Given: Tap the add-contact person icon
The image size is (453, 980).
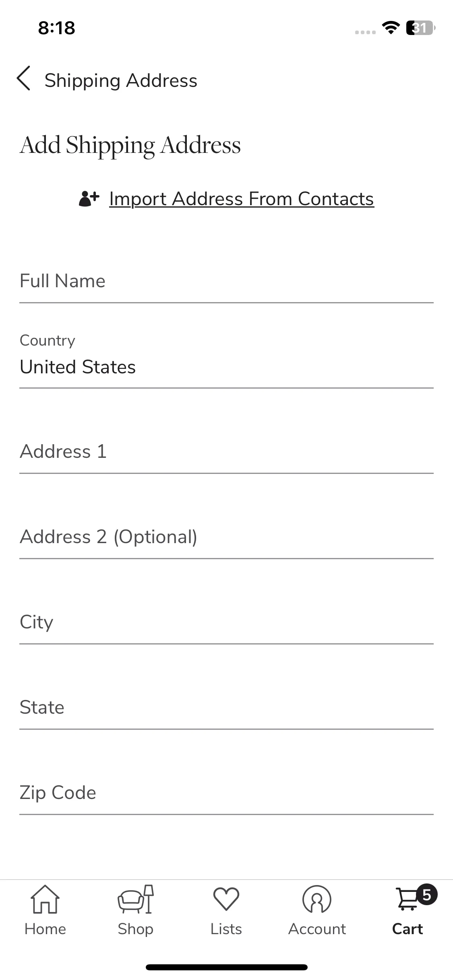Looking at the screenshot, I should click(89, 199).
